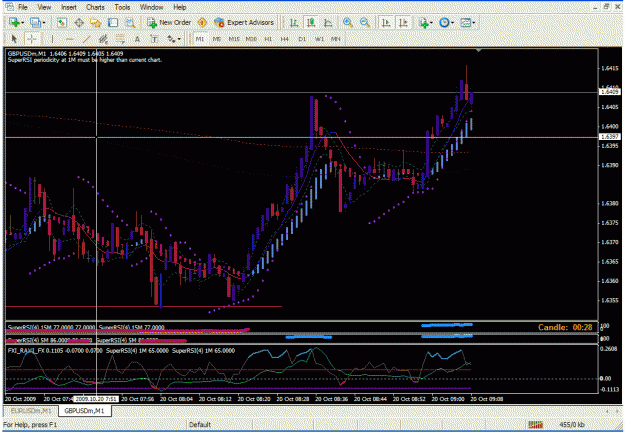Select the equidistant channel tool
Viewport: 625px width, 432px height.
[x=103, y=39]
